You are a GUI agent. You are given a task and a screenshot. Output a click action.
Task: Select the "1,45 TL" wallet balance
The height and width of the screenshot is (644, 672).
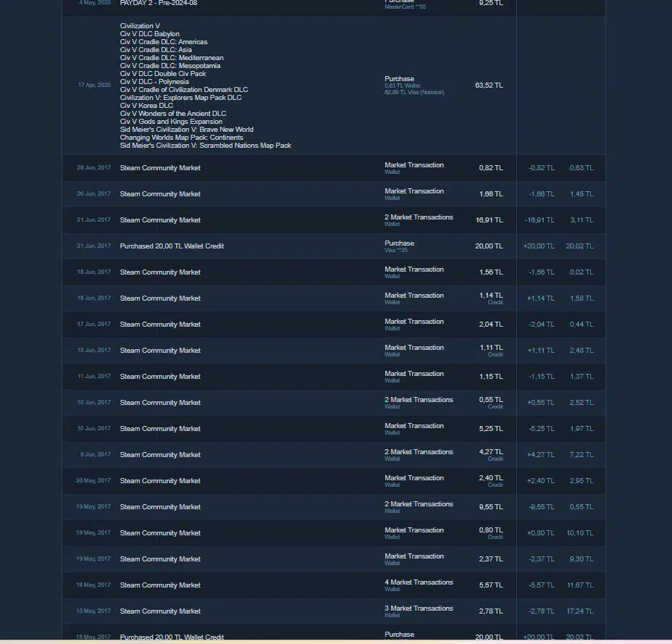point(581,194)
